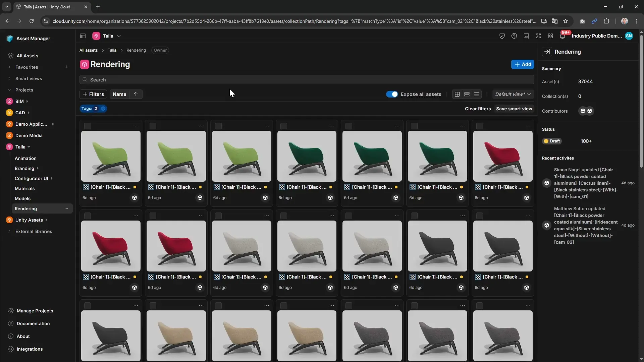Add a new Favourites entry

(x=66, y=67)
